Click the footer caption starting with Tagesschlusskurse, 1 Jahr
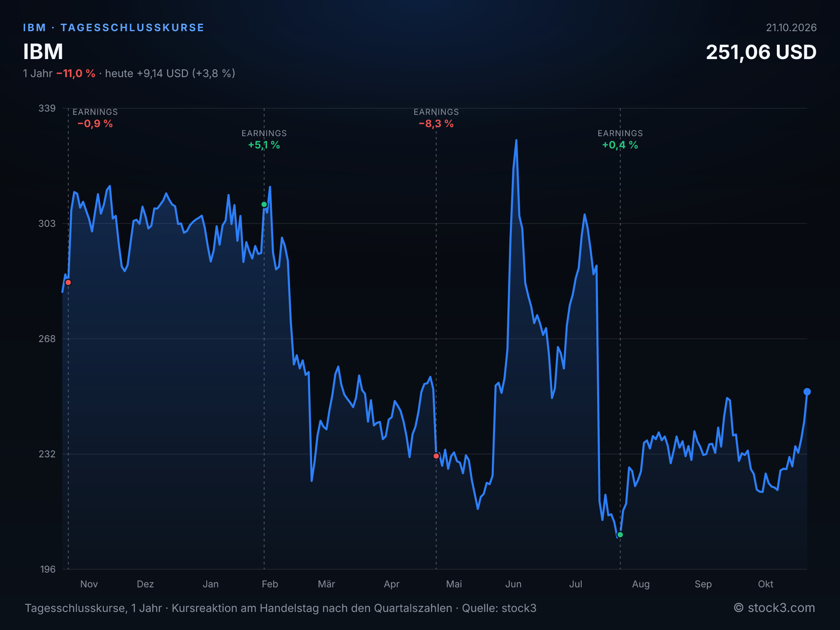 coord(281,608)
